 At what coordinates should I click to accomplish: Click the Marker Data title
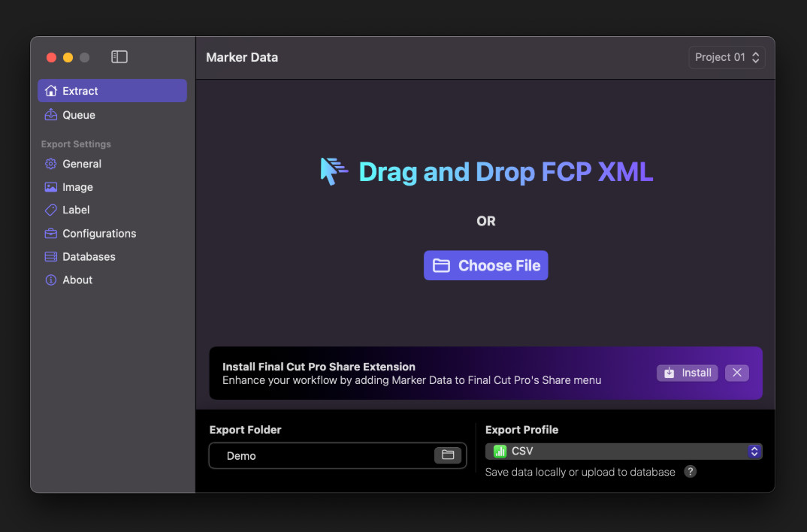click(242, 57)
